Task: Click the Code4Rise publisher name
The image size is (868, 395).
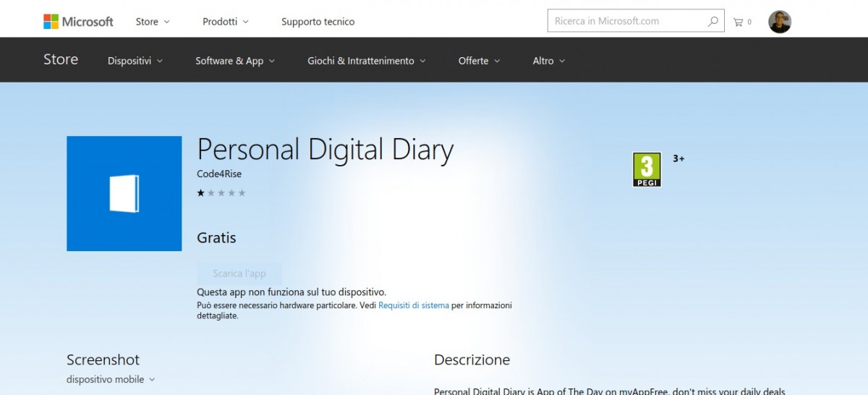Action: (x=219, y=174)
